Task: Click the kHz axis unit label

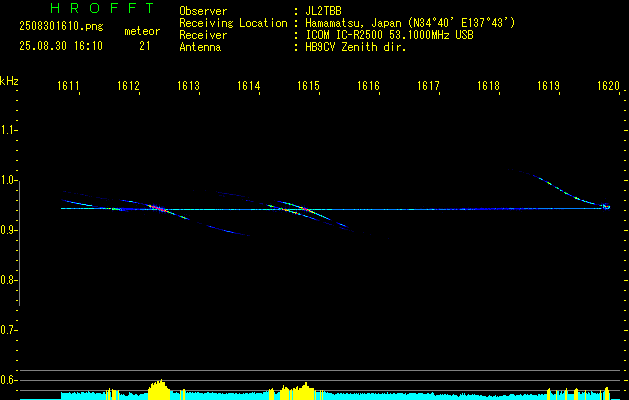Action: [x=9, y=81]
